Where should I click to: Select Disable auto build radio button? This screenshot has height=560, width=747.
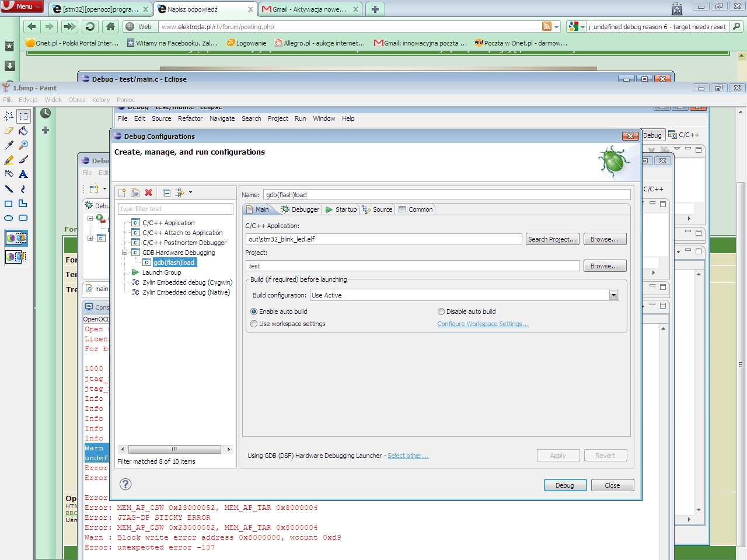point(441,311)
